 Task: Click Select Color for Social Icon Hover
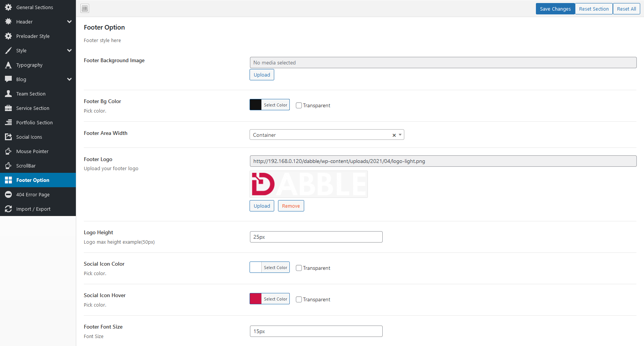pos(275,299)
